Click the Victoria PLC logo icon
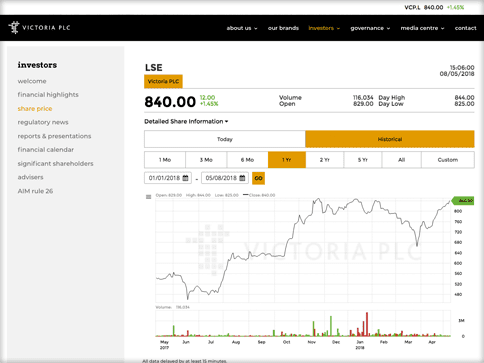Viewport: 484px width, 363px height. pyautogui.click(x=14, y=27)
